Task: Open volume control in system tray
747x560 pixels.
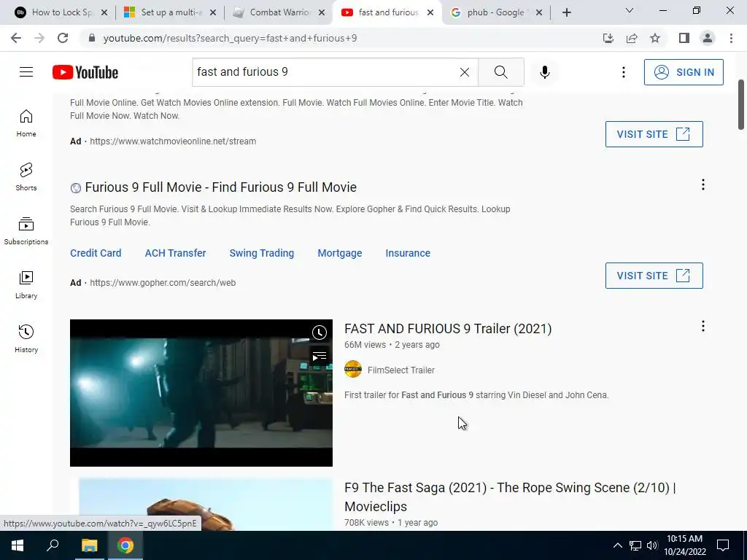Action: click(x=652, y=545)
